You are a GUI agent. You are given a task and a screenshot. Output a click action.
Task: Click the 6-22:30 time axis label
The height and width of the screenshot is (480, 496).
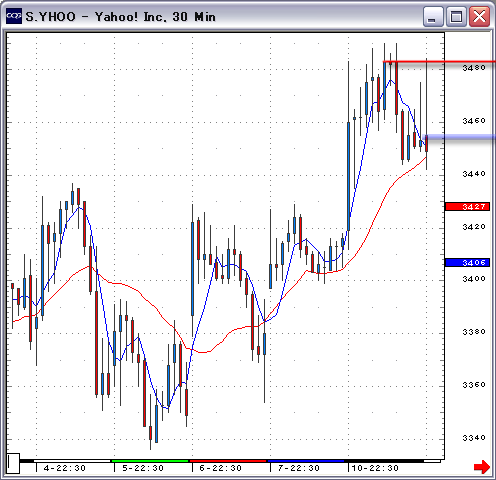click(x=221, y=468)
